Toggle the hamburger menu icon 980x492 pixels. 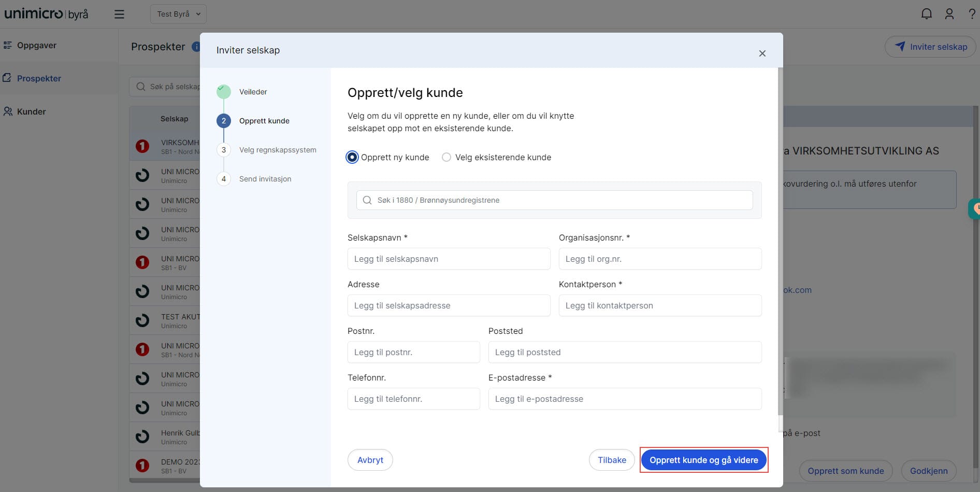[119, 14]
